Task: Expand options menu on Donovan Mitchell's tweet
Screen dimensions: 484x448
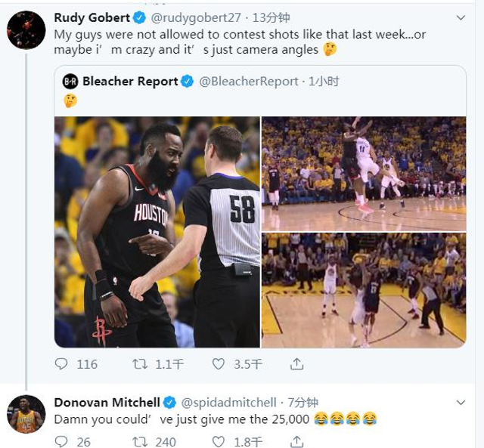Action: 461,403
